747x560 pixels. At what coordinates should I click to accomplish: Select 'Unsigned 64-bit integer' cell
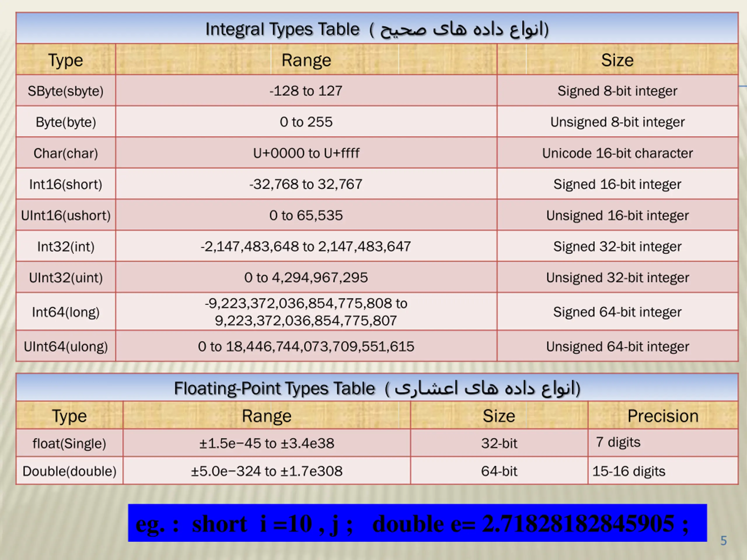[x=617, y=346]
